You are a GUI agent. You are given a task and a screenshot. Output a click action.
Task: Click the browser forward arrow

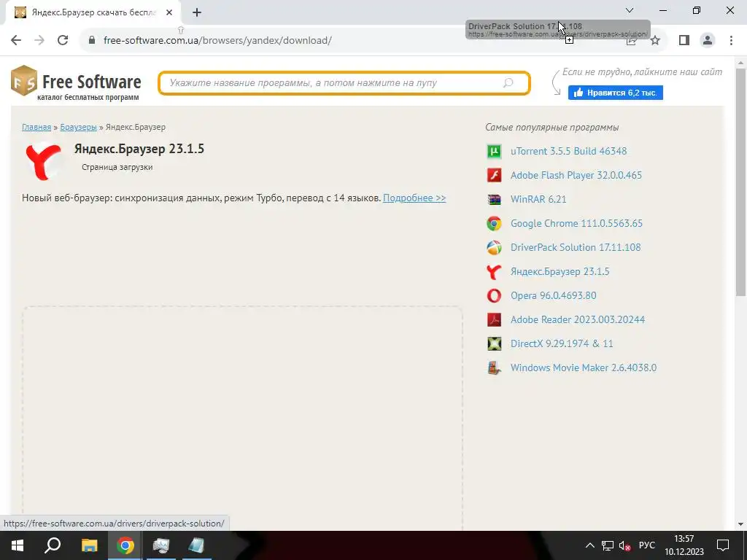tap(39, 40)
